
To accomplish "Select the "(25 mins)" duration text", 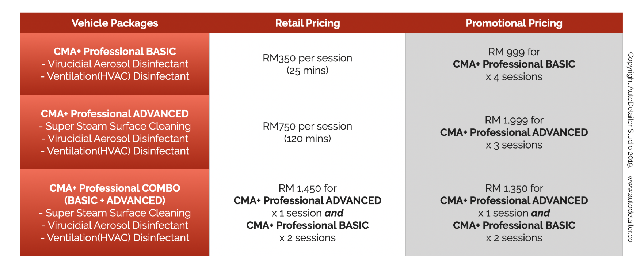I will coord(308,70).
